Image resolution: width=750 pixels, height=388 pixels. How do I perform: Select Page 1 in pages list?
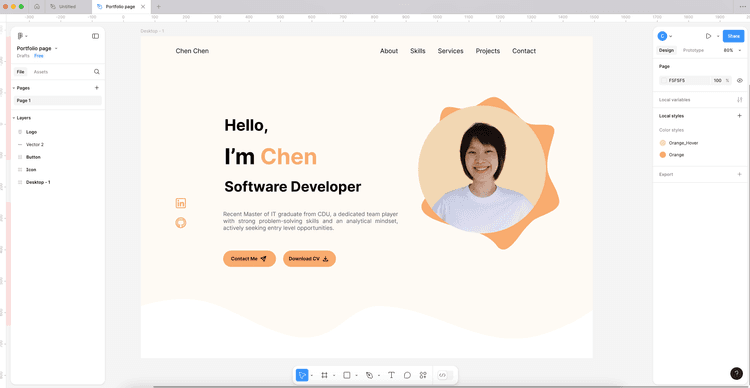pos(58,100)
